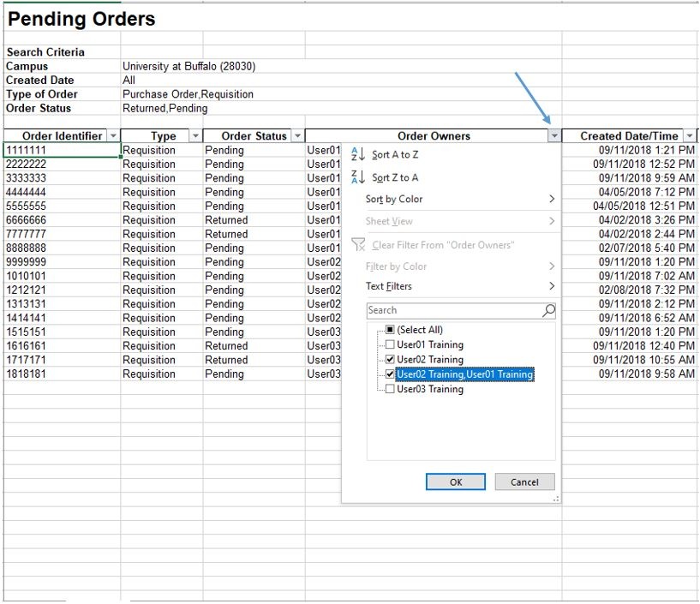Cancel the filter dialog
This screenshot has height=604, width=700.
pyautogui.click(x=524, y=481)
